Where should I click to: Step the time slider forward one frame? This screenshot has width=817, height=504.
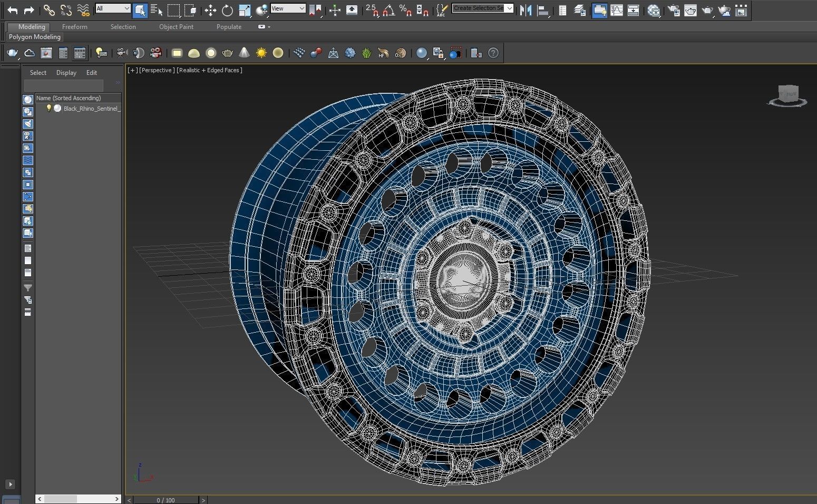coord(203,500)
